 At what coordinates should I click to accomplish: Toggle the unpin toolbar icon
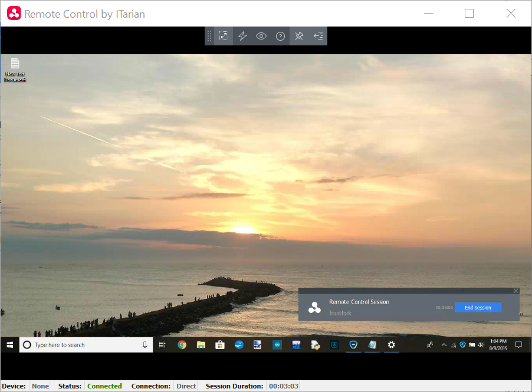point(299,36)
